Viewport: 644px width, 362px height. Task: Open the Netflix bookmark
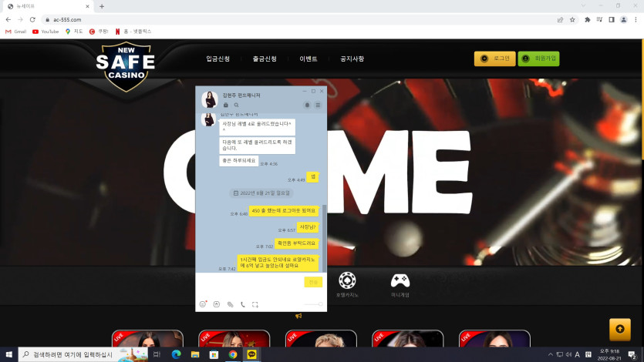(x=133, y=32)
